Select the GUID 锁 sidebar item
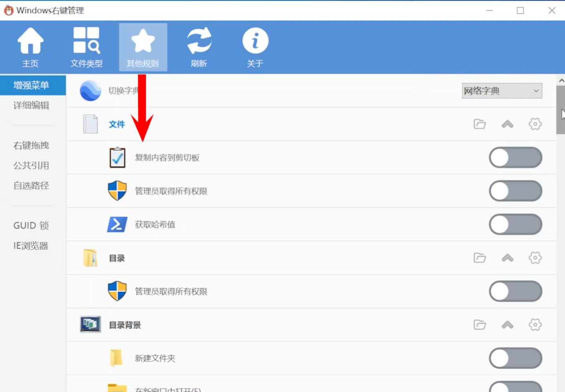The image size is (565, 392). pyautogui.click(x=31, y=226)
